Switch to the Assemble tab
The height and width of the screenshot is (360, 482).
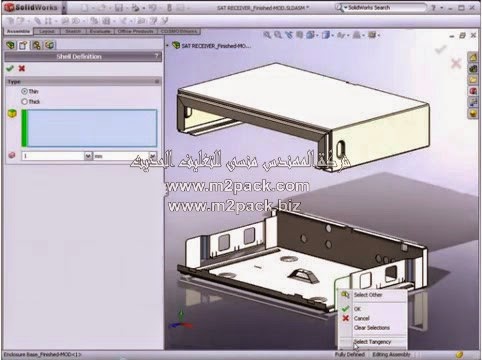click(19, 31)
